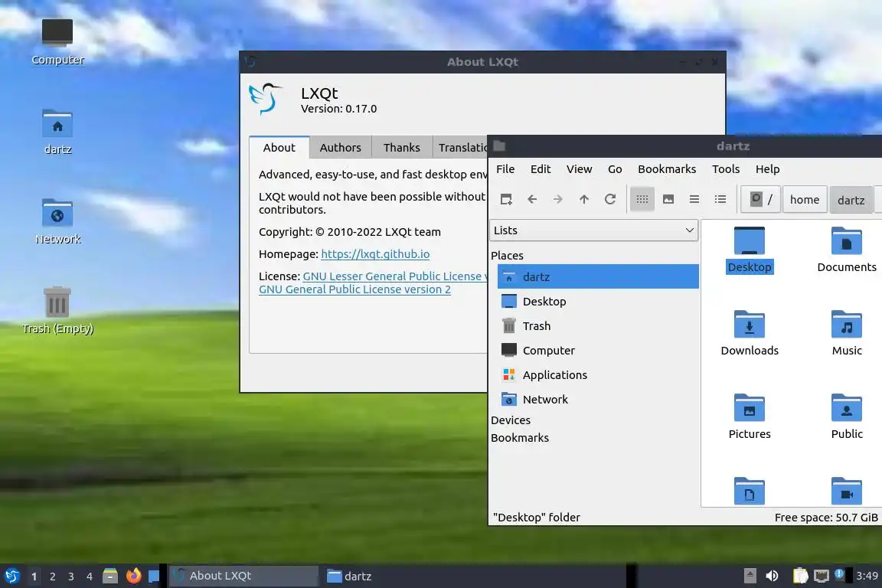Switch to icon view mode
The image size is (882, 588).
tap(642, 199)
